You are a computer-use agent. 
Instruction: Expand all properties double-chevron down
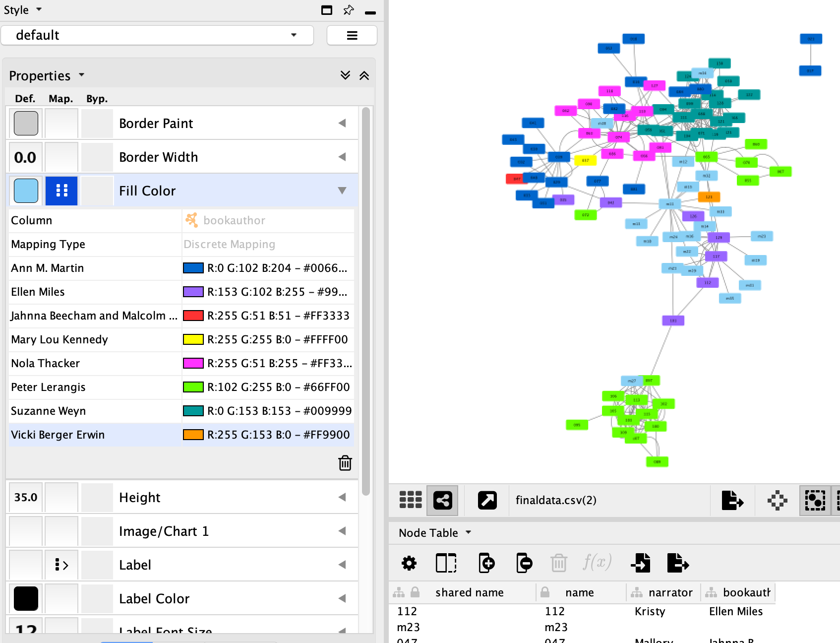(x=346, y=75)
